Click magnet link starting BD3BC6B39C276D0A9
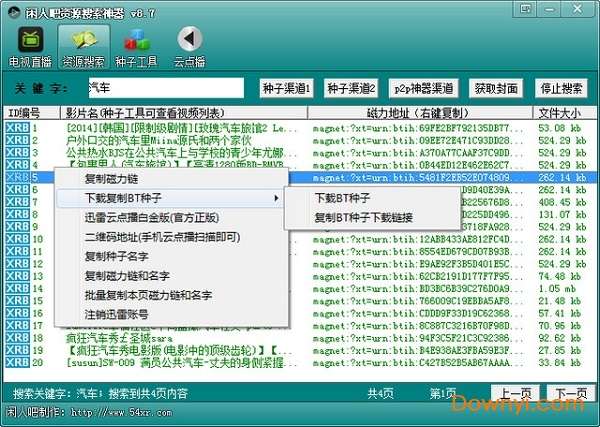The width and height of the screenshot is (600, 427). click(x=418, y=289)
